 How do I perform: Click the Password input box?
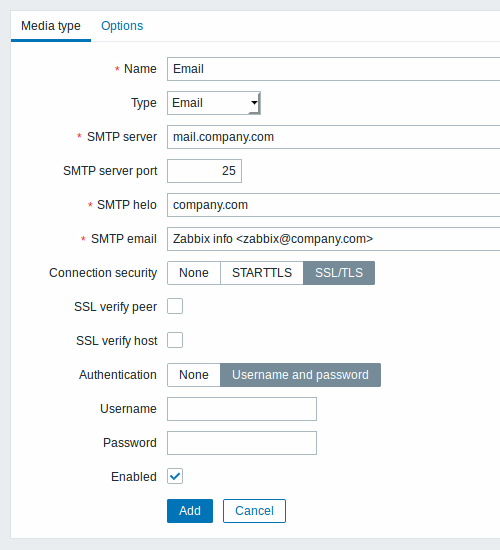(x=242, y=443)
